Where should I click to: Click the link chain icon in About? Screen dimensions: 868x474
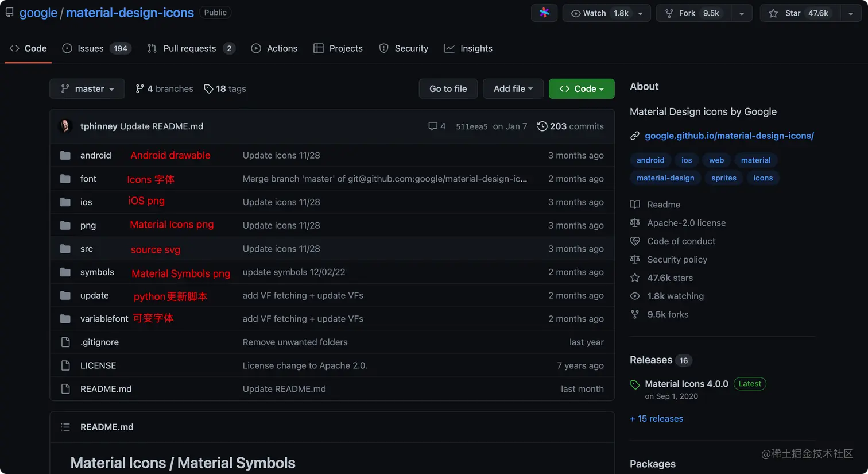pyautogui.click(x=635, y=136)
